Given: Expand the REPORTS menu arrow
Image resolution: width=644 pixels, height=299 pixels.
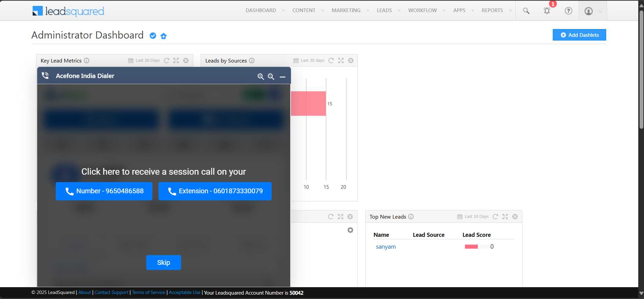Looking at the screenshot, I should pyautogui.click(x=510, y=10).
